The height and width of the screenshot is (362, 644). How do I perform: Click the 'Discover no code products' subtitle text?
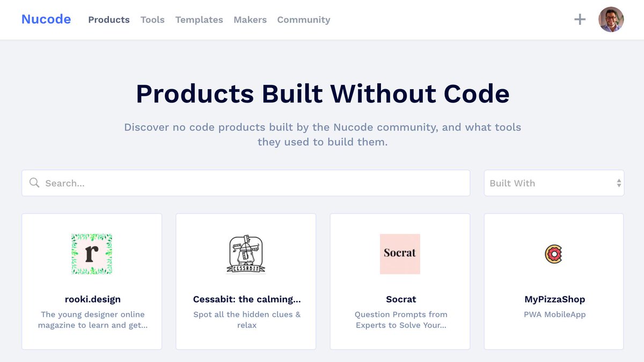point(323,135)
